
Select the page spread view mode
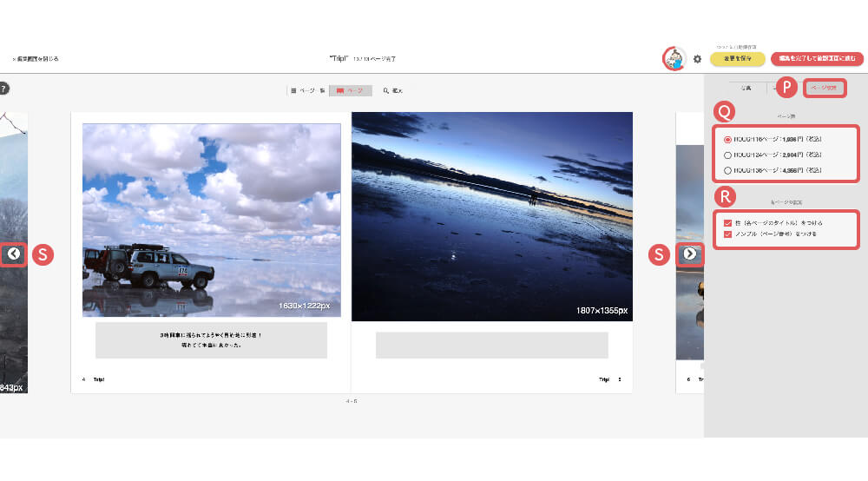click(351, 90)
